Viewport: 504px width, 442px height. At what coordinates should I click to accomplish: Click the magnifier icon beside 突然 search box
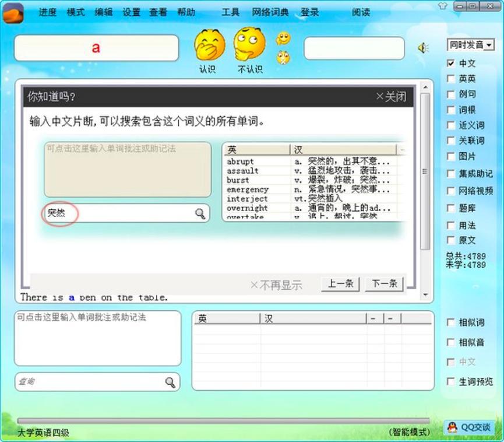pos(201,213)
